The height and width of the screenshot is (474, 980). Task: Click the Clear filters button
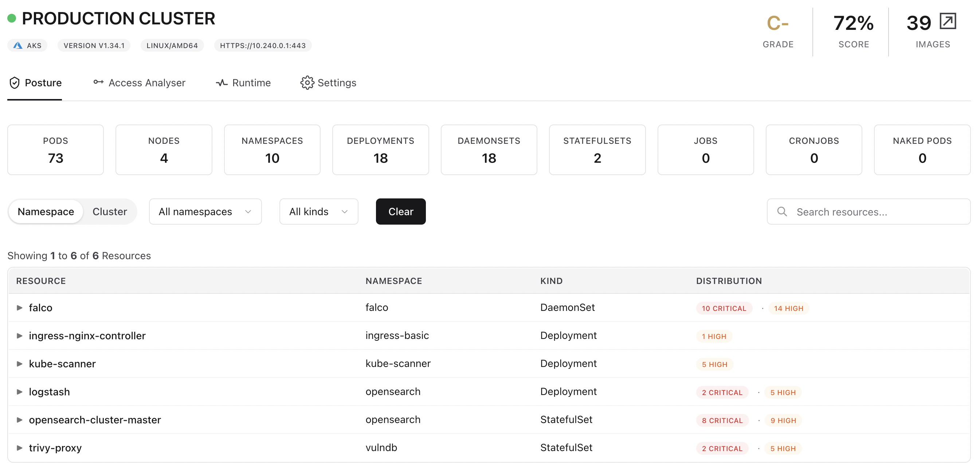tap(401, 212)
